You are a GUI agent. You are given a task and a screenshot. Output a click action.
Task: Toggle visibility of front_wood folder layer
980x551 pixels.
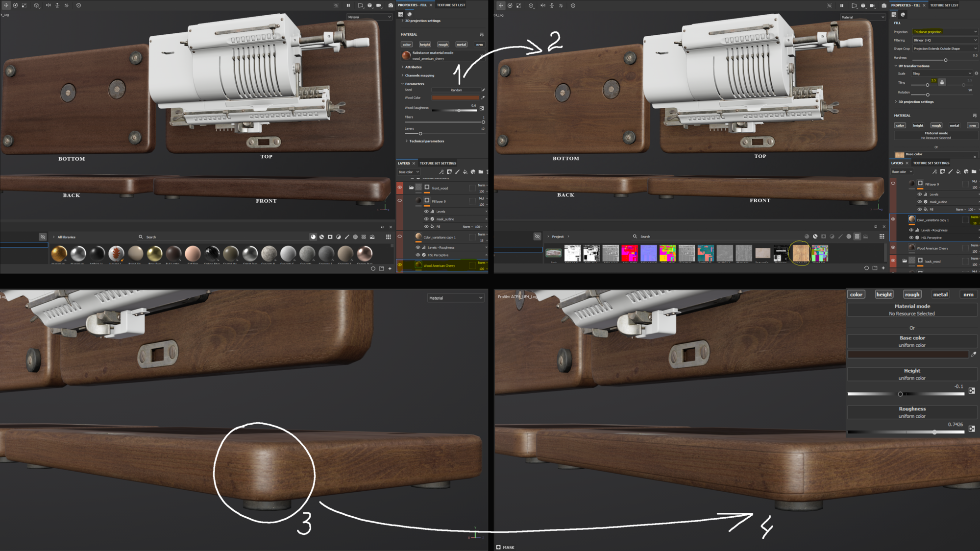coord(400,188)
